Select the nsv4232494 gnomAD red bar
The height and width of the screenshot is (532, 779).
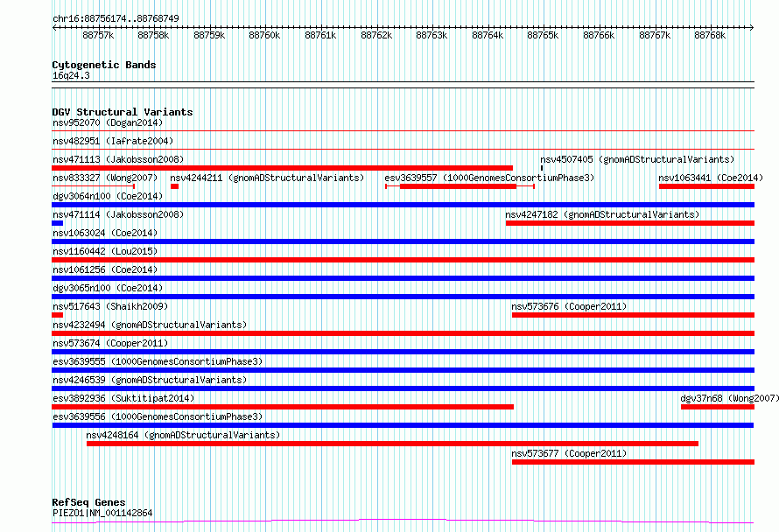click(x=403, y=333)
